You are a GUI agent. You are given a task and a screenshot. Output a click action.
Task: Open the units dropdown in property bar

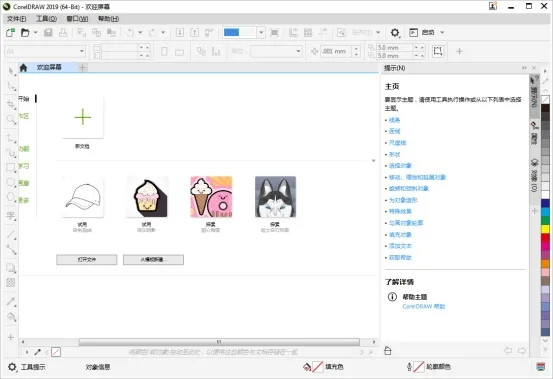click(298, 51)
